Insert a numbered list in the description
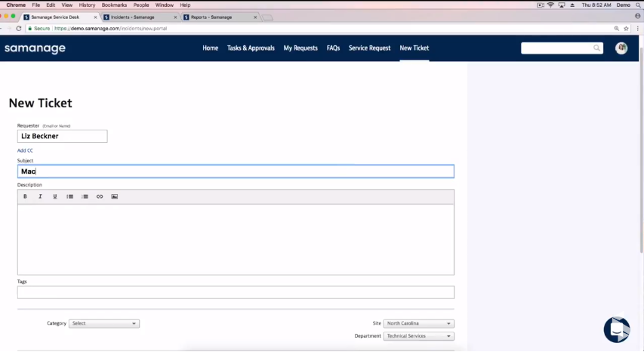Image resolution: width=644 pixels, height=352 pixels. coord(85,196)
